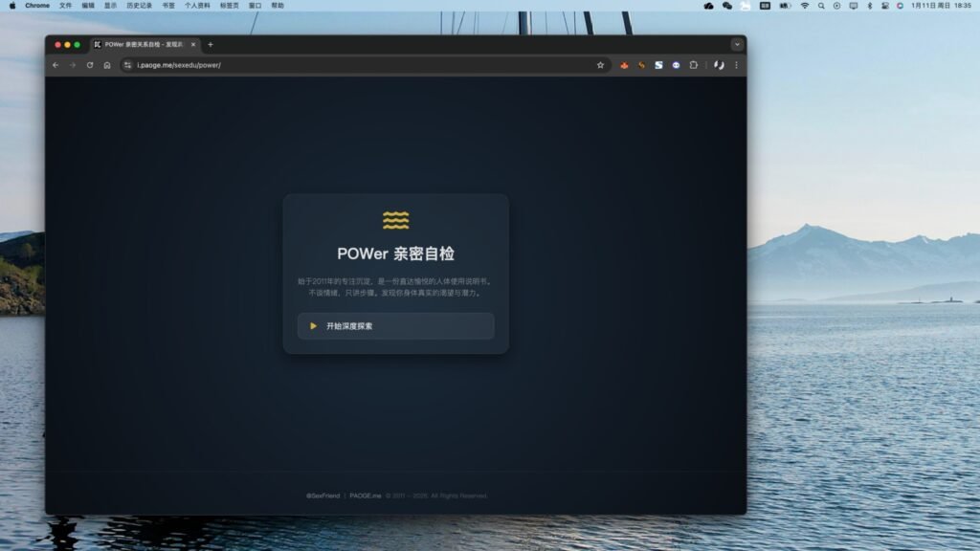Open Spotlight search in menu bar
Image resolution: width=980 pixels, height=551 pixels.
point(821,6)
